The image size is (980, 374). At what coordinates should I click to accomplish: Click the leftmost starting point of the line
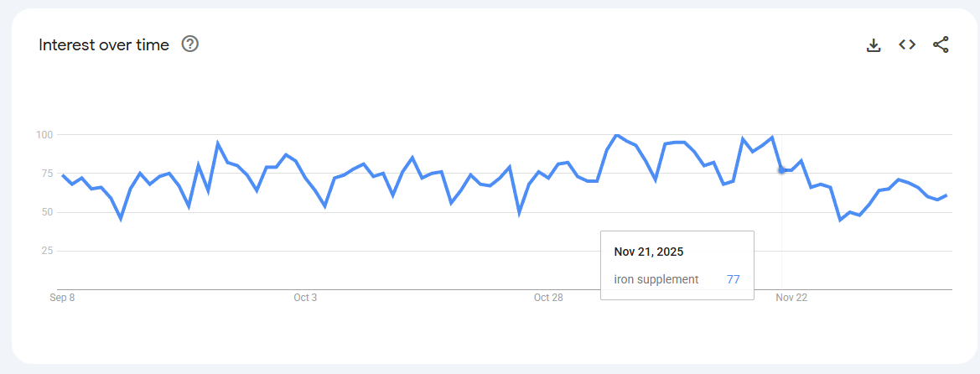tap(63, 175)
